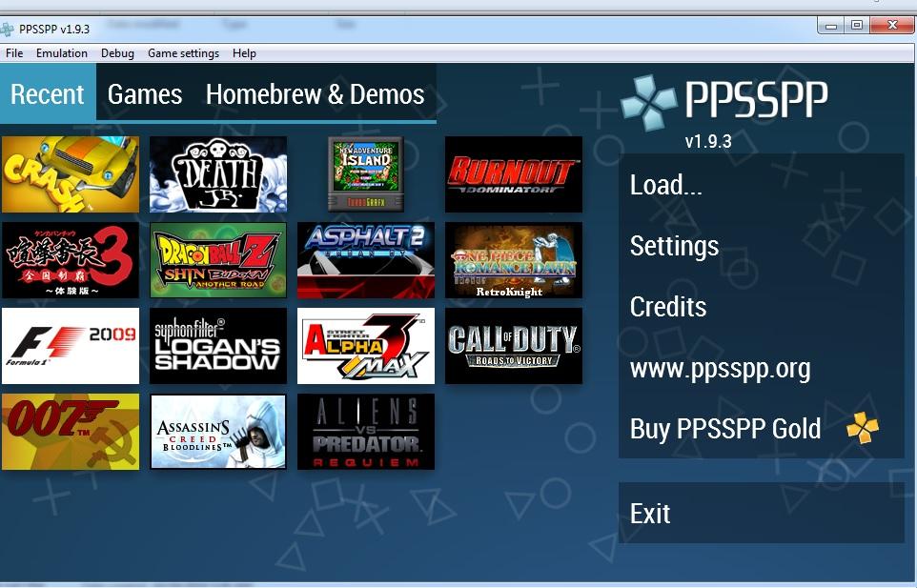Click the PPSSPP title bar app icon

(x=7, y=29)
